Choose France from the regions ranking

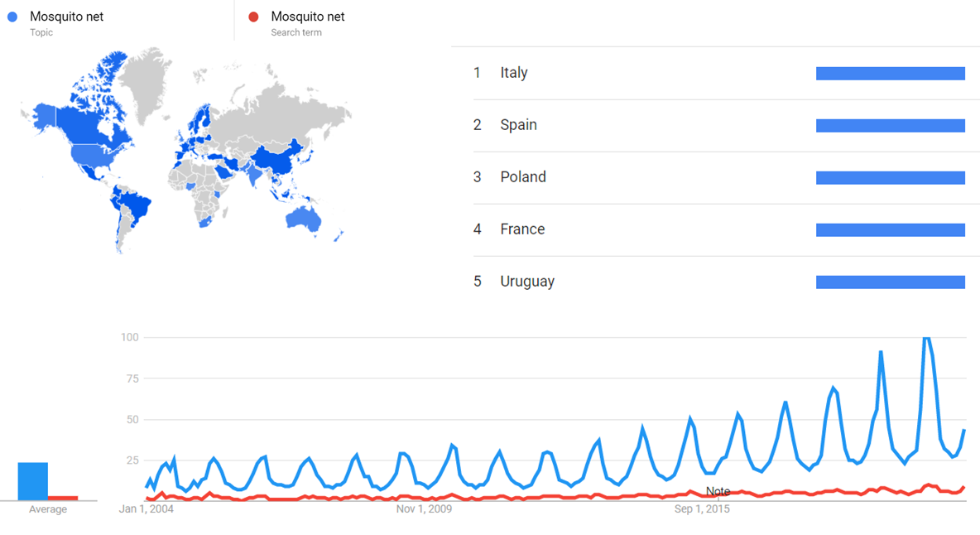tap(522, 229)
